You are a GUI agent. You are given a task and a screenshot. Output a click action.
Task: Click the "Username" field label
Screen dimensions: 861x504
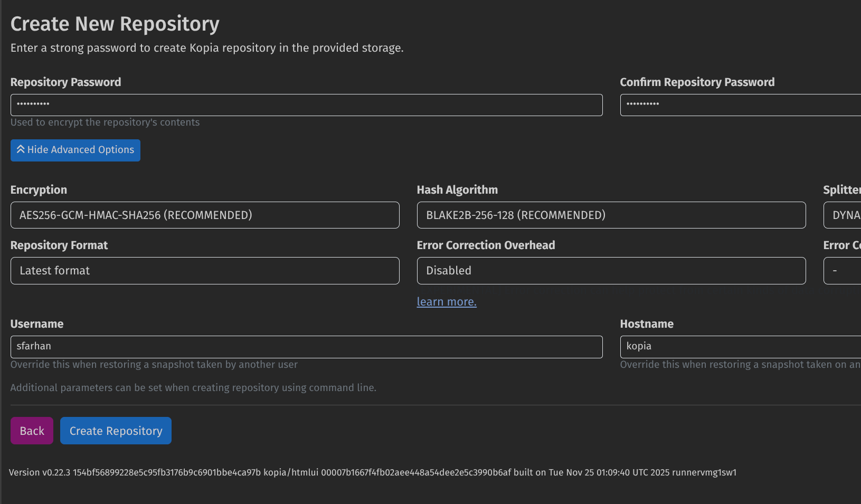point(37,324)
